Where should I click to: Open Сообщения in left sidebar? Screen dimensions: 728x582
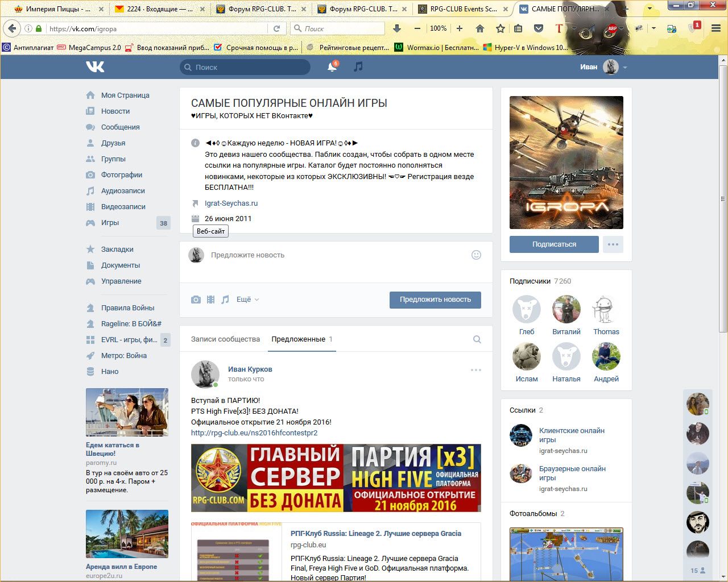[120, 127]
